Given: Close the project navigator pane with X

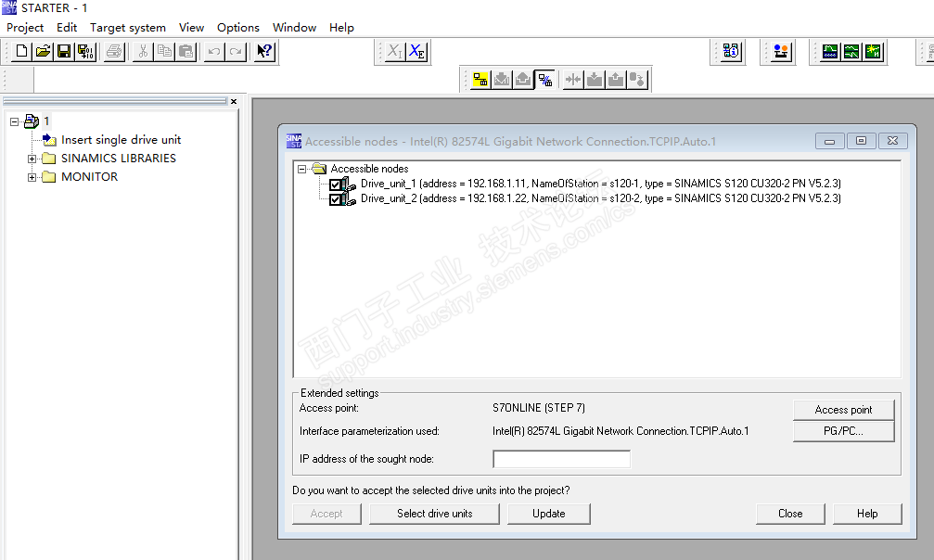Looking at the screenshot, I should point(234,101).
